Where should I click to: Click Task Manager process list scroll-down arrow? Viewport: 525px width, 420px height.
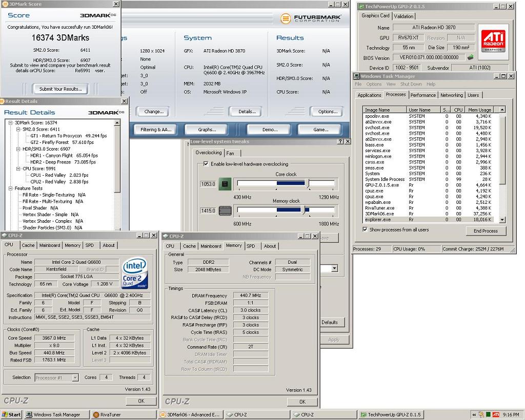click(x=502, y=220)
